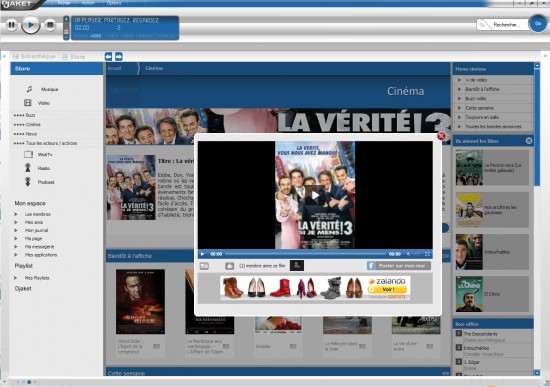Expand Mes applications arrow
Image resolution: width=550 pixels, height=387 pixels.
[16, 255]
